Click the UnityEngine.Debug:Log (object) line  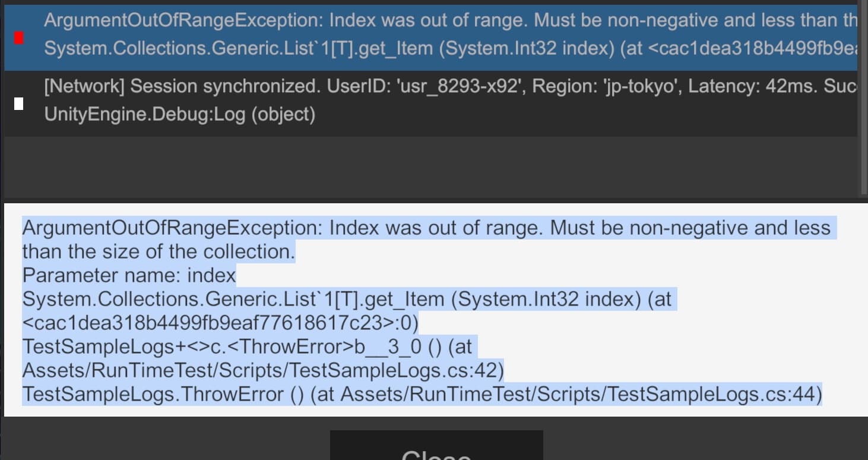click(179, 114)
